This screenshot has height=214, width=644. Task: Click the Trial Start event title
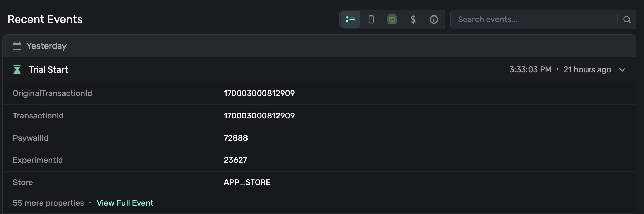coord(48,70)
